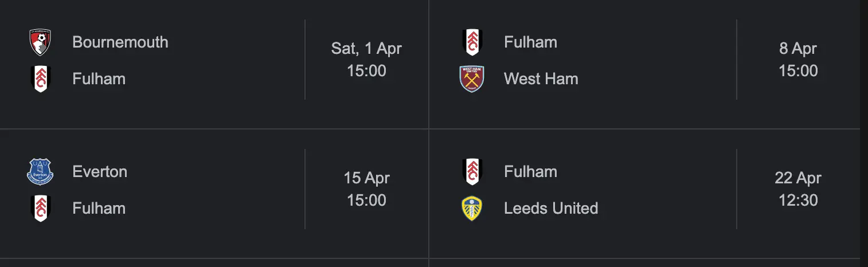Click the Leeds United crest

tap(472, 209)
